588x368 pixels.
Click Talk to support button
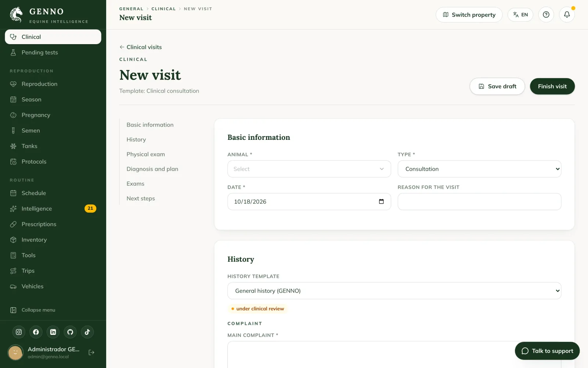point(547,351)
